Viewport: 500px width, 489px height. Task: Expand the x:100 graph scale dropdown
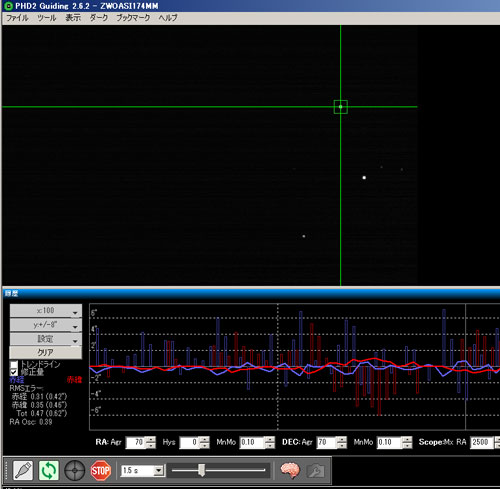(46, 311)
